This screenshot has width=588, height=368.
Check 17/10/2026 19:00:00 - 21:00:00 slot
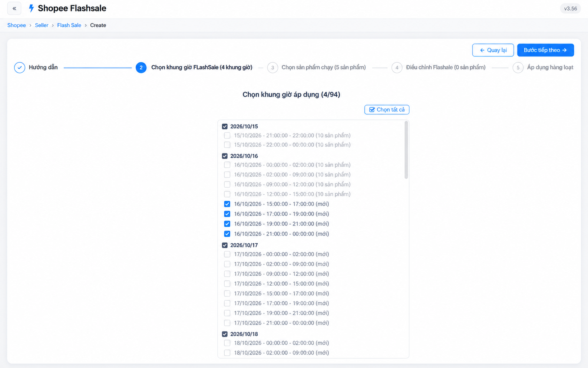(227, 313)
